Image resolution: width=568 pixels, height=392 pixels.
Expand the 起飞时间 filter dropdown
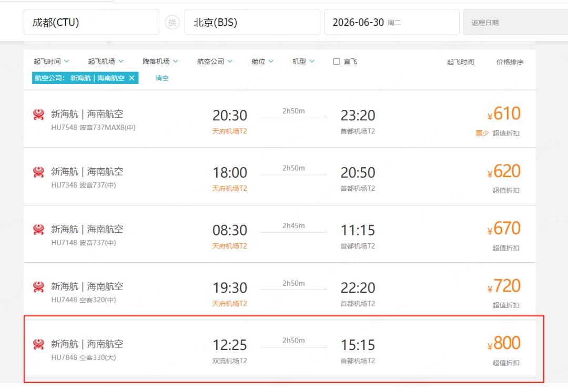51,61
